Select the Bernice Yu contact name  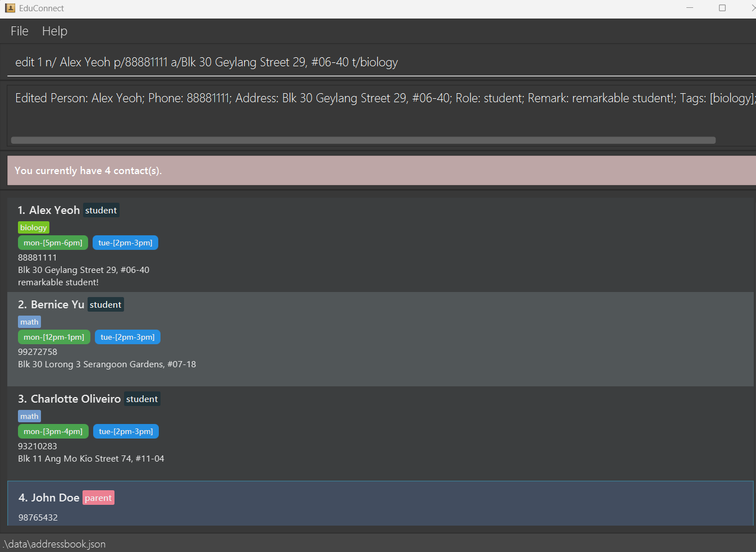point(57,304)
